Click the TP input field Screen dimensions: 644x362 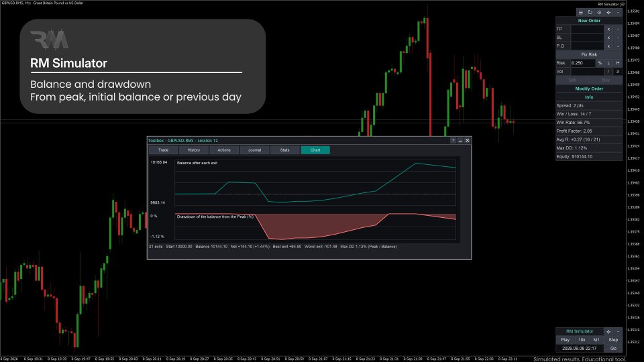click(588, 29)
